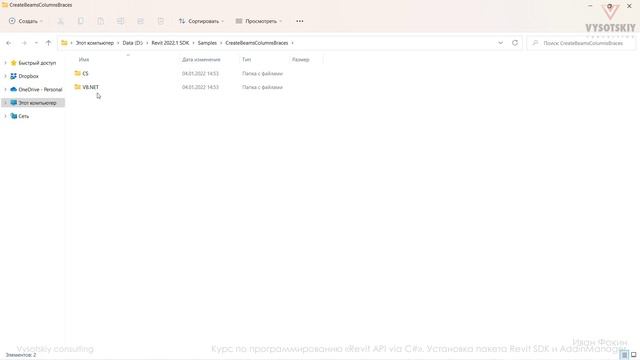
Task: Expand the Dropbox tree node
Action: coord(5,76)
